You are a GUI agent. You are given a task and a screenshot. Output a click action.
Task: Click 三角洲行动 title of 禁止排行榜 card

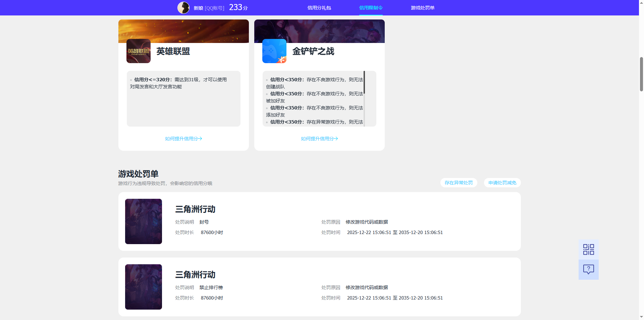point(195,275)
